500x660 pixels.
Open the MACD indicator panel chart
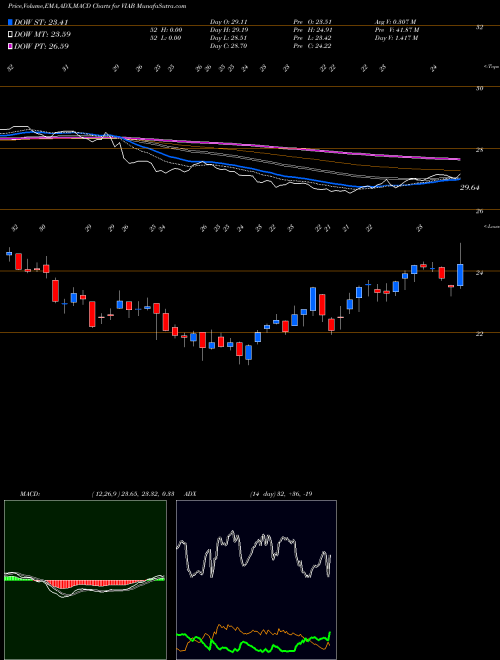click(85, 580)
